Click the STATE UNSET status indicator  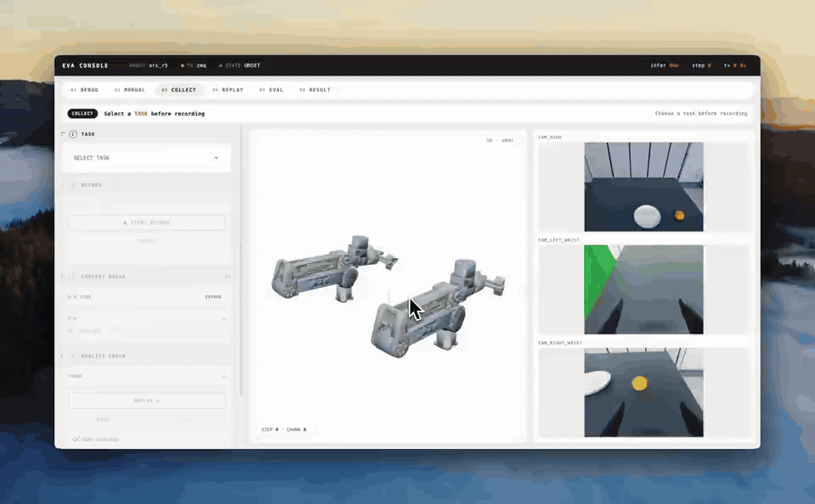239,65
